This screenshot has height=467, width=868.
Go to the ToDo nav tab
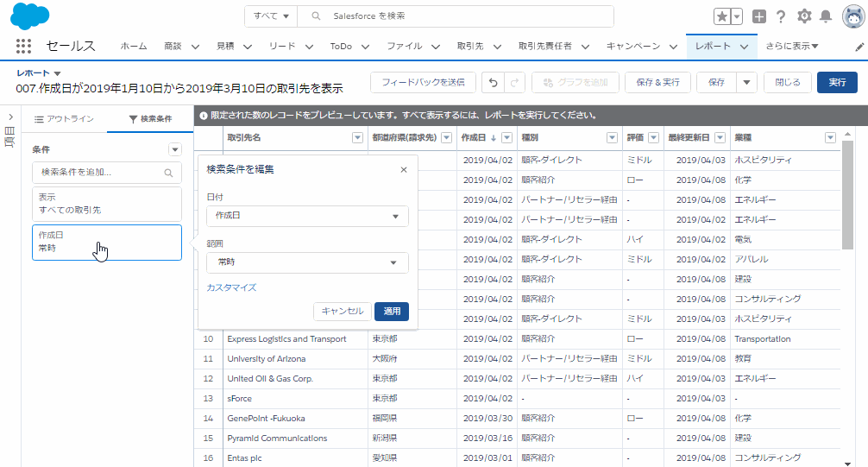(341, 47)
